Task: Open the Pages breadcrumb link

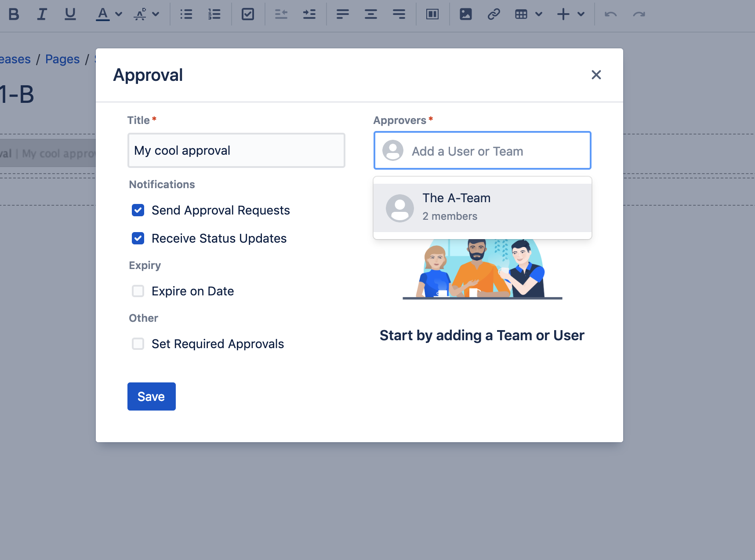Action: [62, 59]
